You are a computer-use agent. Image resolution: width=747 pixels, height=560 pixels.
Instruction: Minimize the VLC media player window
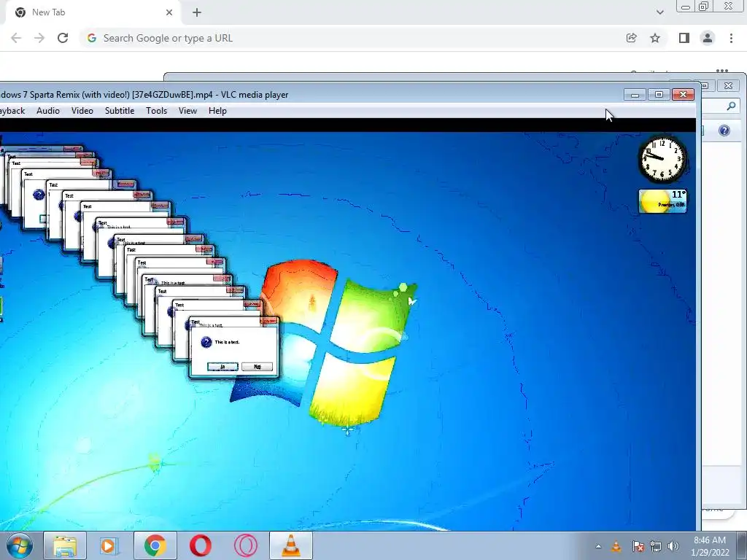(x=635, y=94)
